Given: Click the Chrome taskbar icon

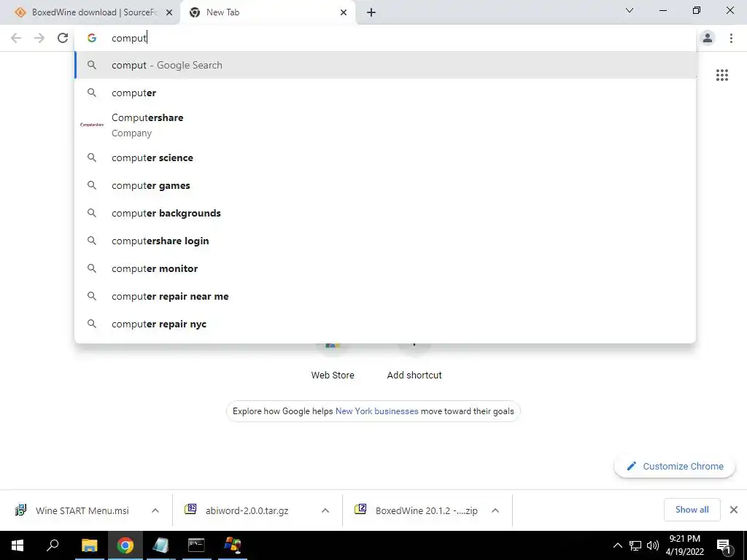Looking at the screenshot, I should (125, 545).
